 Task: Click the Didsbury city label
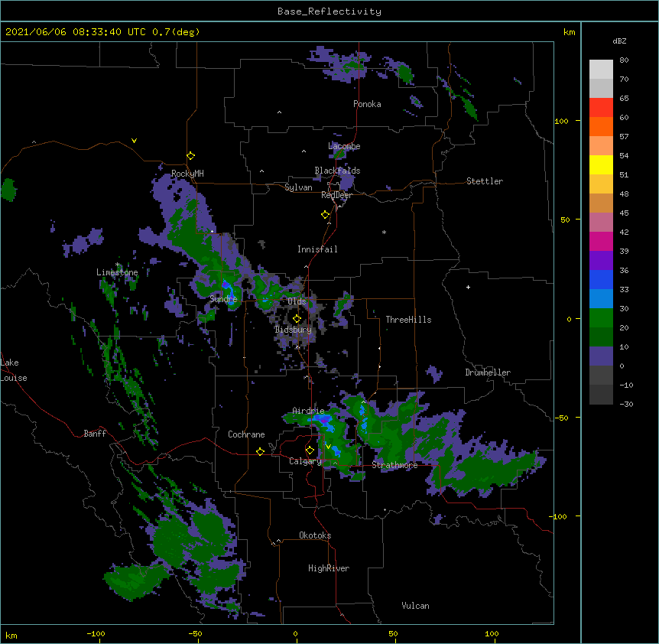coord(293,330)
